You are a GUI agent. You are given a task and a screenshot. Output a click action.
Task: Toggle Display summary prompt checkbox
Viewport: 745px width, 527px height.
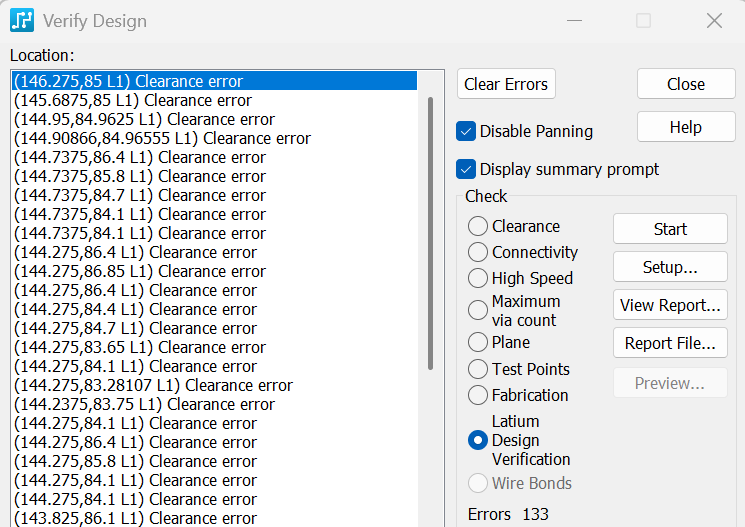tap(466, 169)
